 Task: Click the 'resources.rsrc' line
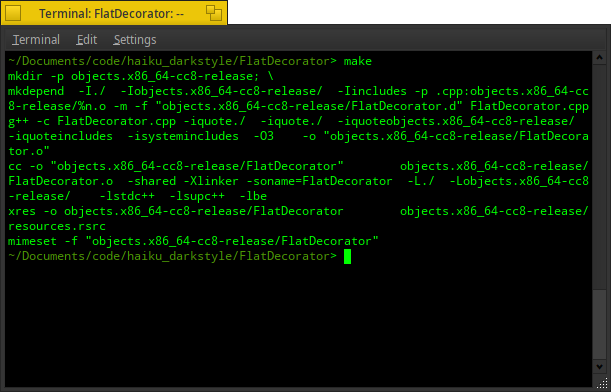[57, 226]
